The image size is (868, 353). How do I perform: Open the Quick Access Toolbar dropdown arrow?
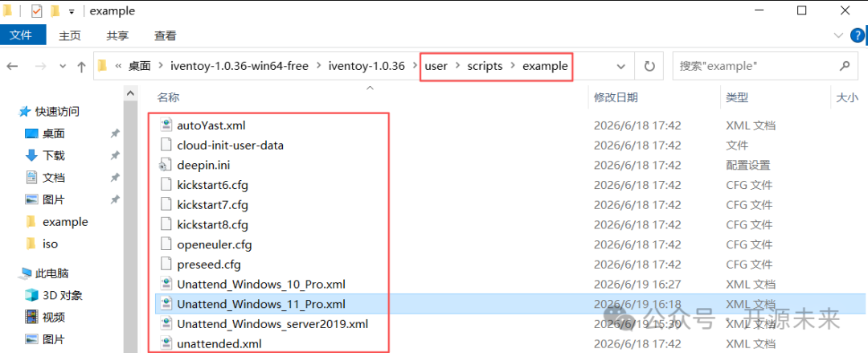[x=72, y=11]
